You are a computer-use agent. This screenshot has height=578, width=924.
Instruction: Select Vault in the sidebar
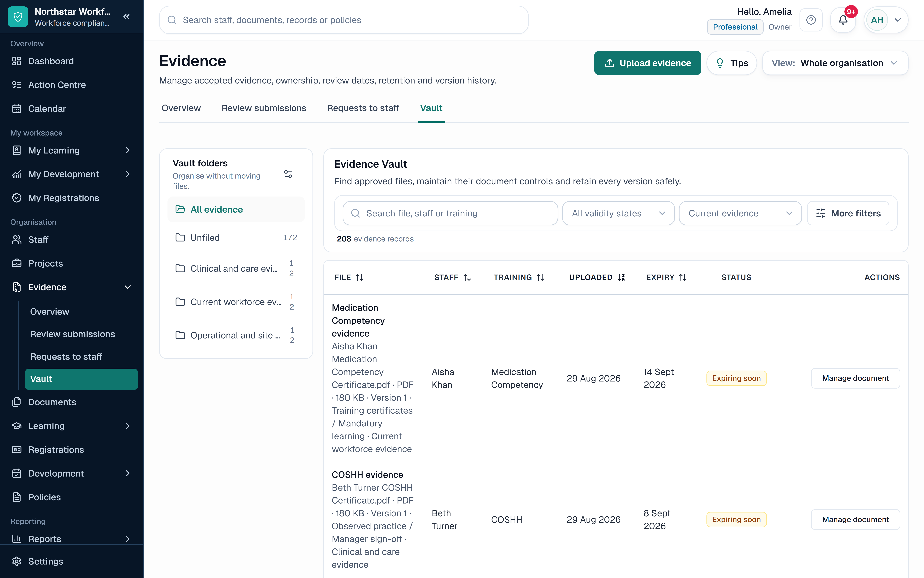81,379
